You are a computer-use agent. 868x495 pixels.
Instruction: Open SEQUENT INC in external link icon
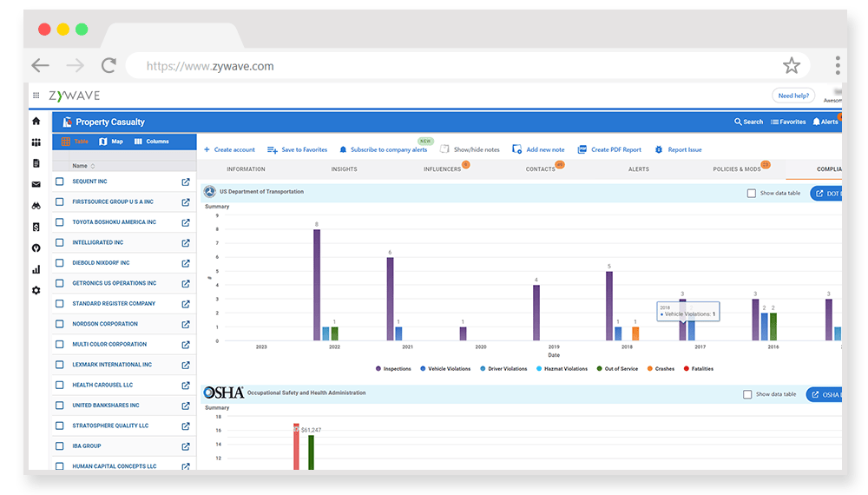click(186, 181)
